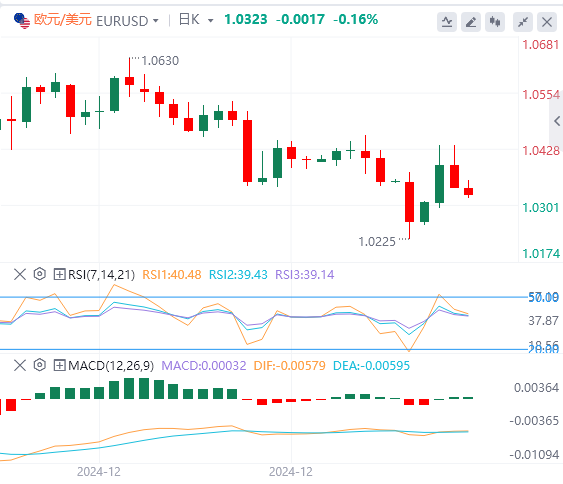
Task: Switch chart type with candlestick icon
Action: coord(495,22)
